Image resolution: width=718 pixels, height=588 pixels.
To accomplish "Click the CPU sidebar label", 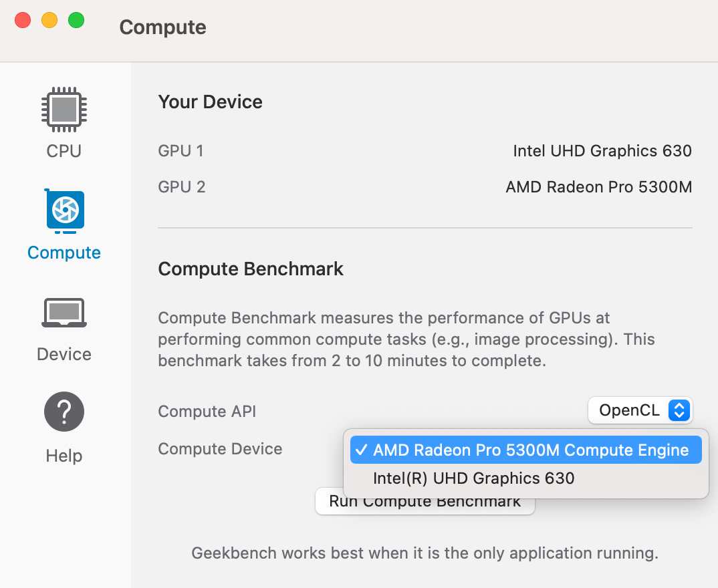I will [x=64, y=151].
